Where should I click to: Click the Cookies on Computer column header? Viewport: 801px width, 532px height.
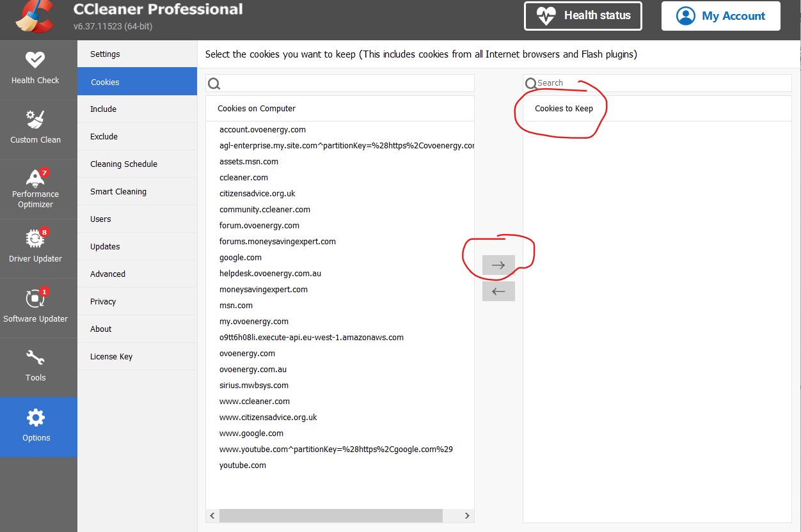340,109
